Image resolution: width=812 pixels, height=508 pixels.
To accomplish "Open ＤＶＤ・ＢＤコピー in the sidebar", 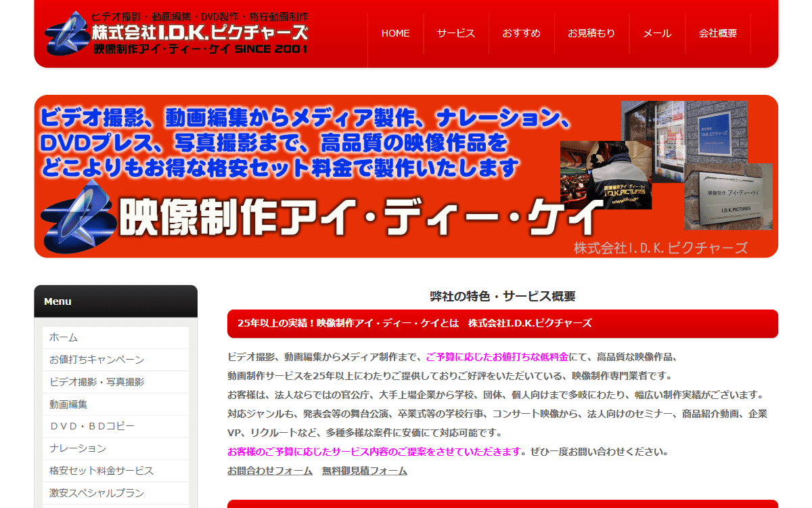I will click(116, 426).
